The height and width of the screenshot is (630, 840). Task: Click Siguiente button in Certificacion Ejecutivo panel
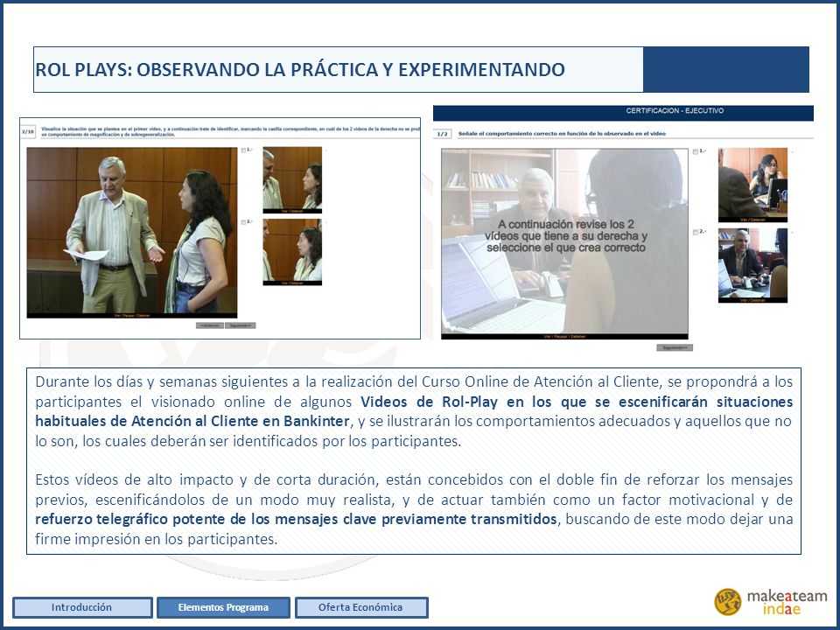[x=675, y=347]
